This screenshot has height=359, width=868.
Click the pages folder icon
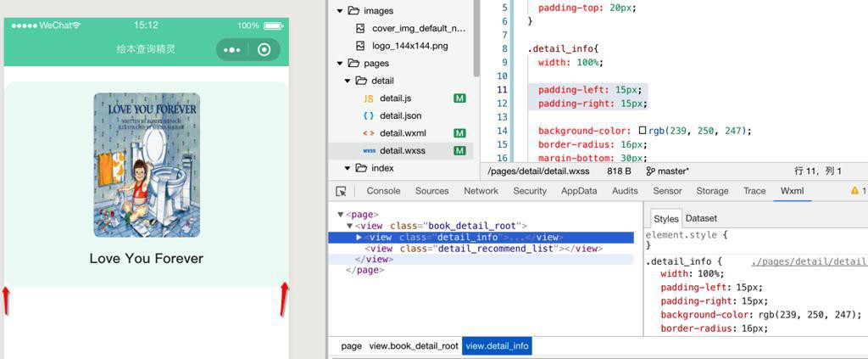[353, 63]
